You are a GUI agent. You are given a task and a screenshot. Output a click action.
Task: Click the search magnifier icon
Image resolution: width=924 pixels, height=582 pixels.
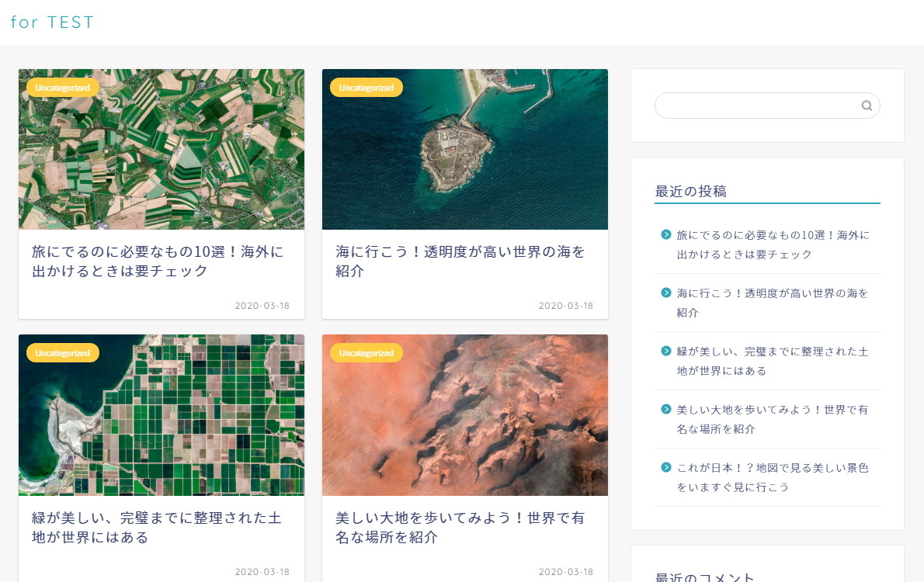pyautogui.click(x=867, y=106)
